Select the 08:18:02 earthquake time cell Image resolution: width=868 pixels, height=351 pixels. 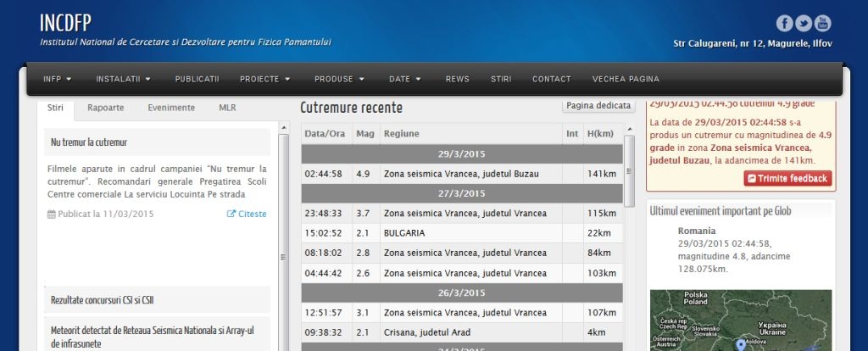tap(326, 253)
